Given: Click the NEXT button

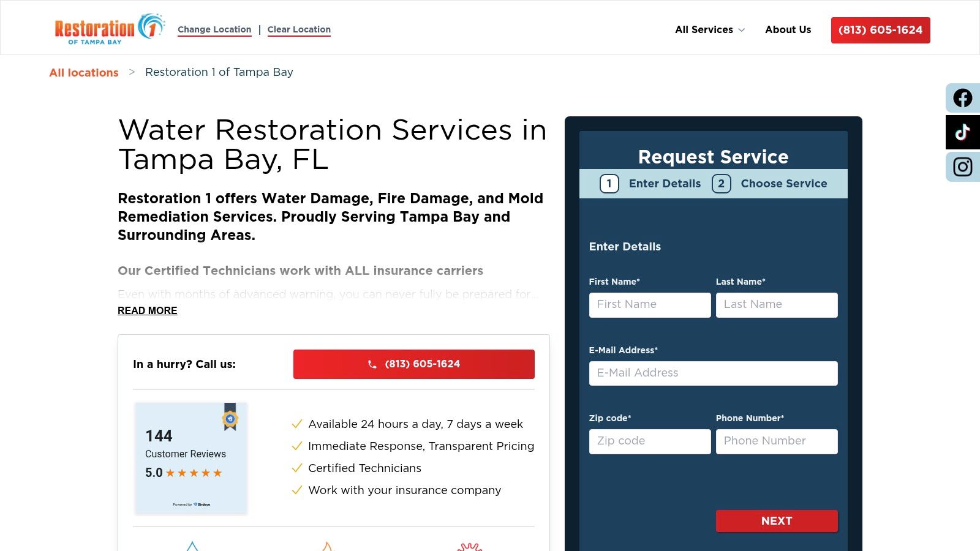Looking at the screenshot, I should coord(777,521).
